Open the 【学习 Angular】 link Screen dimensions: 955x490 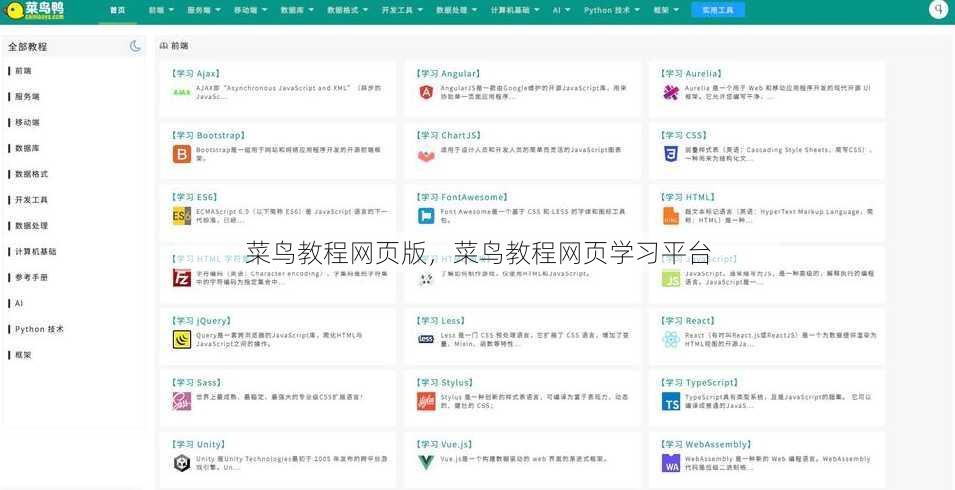coord(449,73)
